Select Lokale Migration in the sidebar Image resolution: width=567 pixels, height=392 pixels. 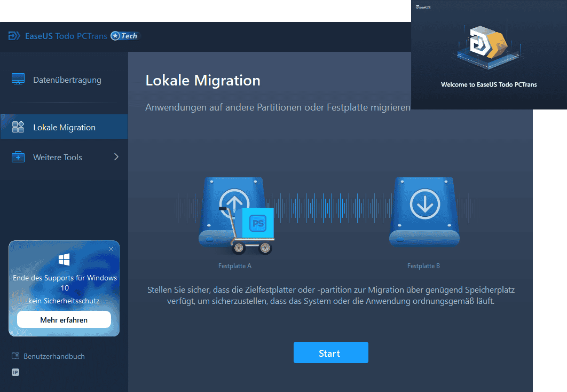point(64,127)
